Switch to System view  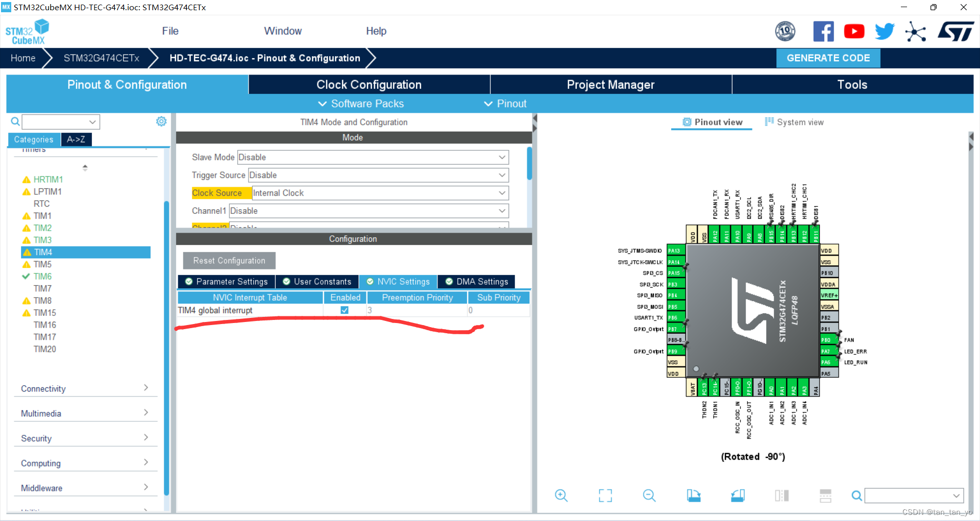pyautogui.click(x=794, y=122)
